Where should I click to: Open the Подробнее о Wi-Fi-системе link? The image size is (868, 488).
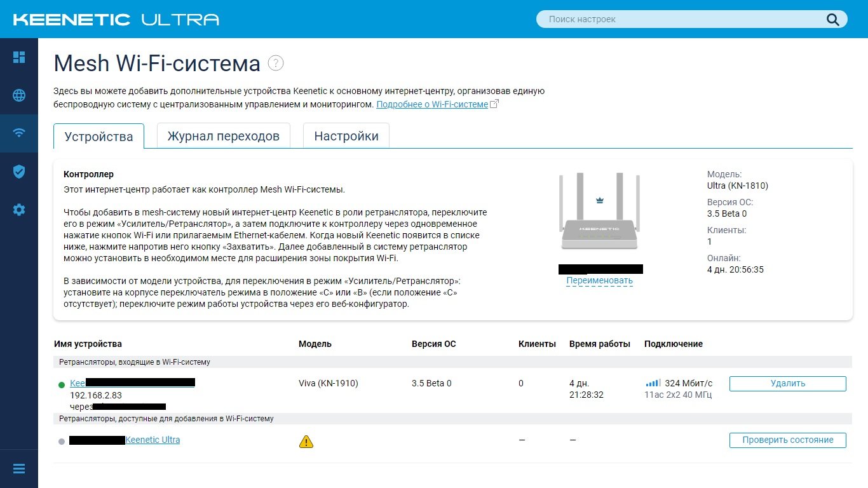coord(432,104)
